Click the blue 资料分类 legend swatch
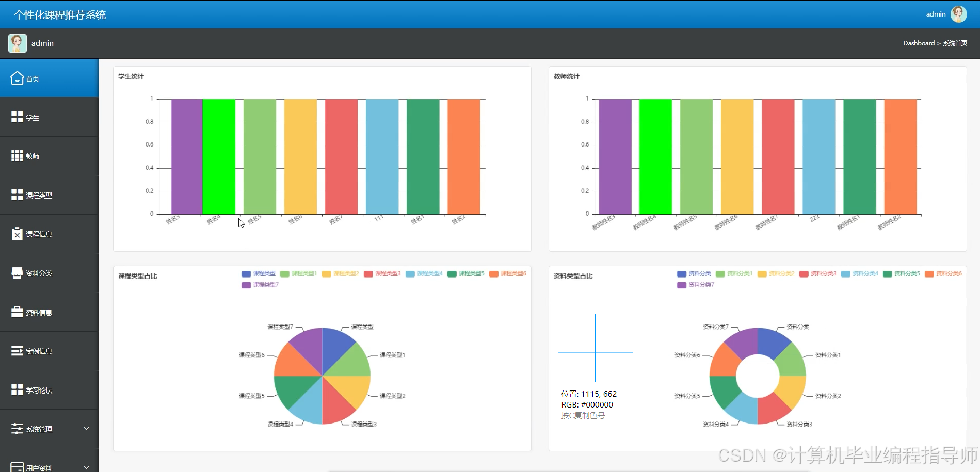980x472 pixels. pyautogui.click(x=682, y=274)
